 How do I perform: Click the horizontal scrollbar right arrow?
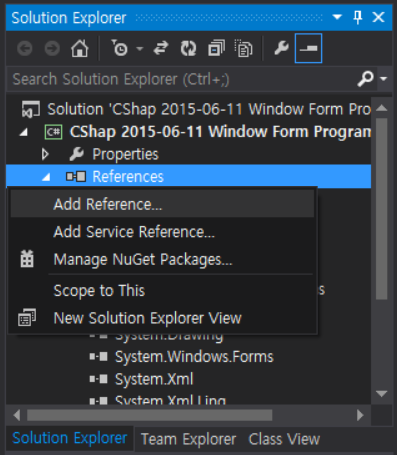[360, 415]
